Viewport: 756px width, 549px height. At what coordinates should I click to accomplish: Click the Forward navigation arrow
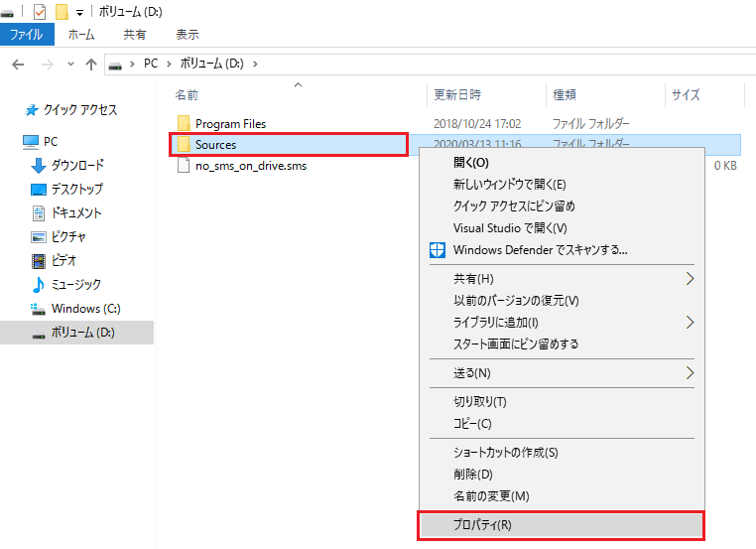point(47,65)
